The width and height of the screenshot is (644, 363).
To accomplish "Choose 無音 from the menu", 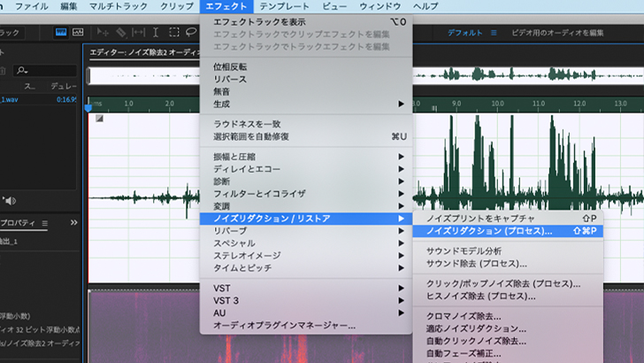I will point(306,91).
